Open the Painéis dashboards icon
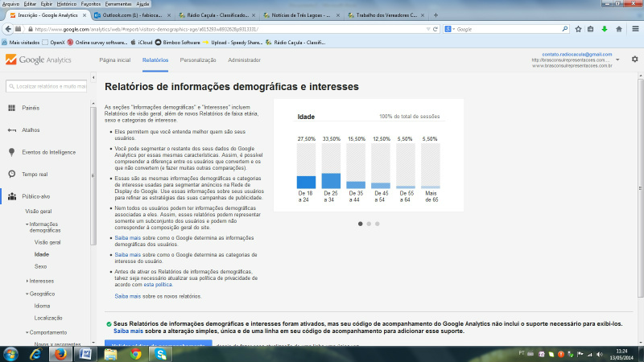644x362 pixels. (12, 108)
